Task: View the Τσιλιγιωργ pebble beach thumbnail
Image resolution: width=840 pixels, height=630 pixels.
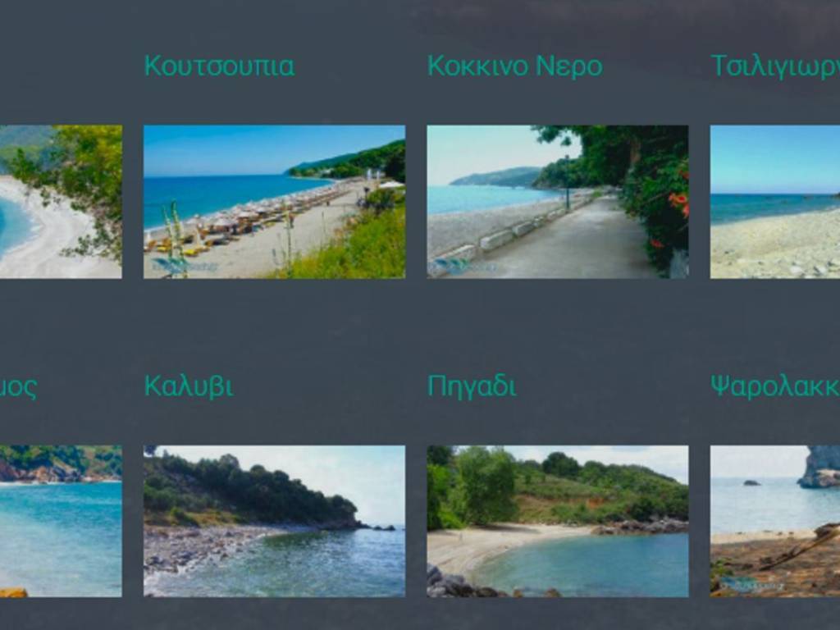Action: 775,202
